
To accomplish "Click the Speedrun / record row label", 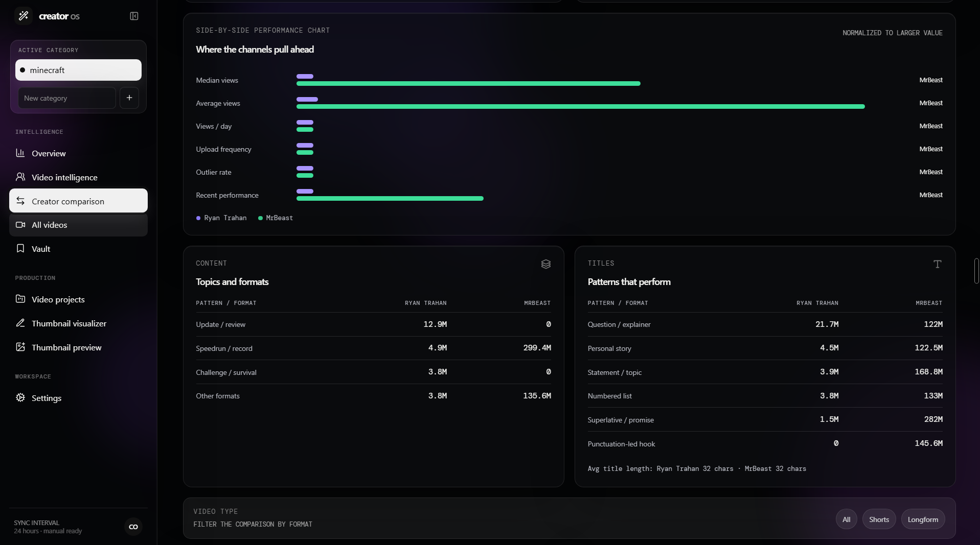I will tap(224, 348).
